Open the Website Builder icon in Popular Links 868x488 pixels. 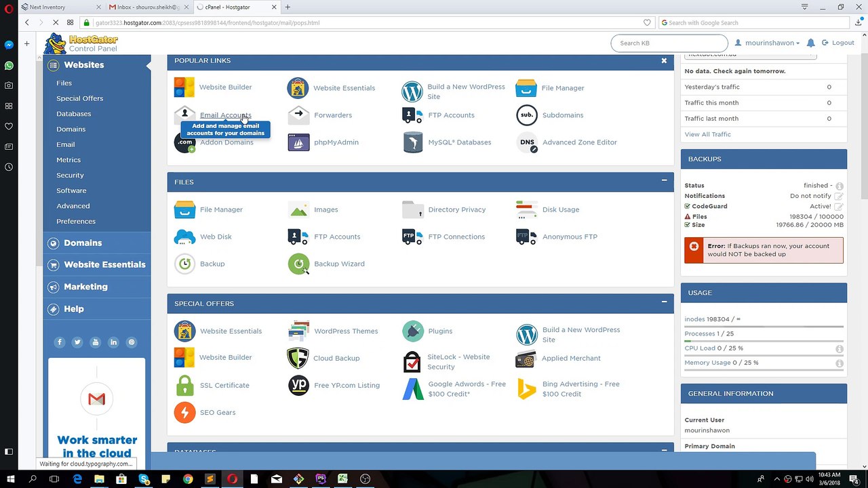[x=184, y=87]
